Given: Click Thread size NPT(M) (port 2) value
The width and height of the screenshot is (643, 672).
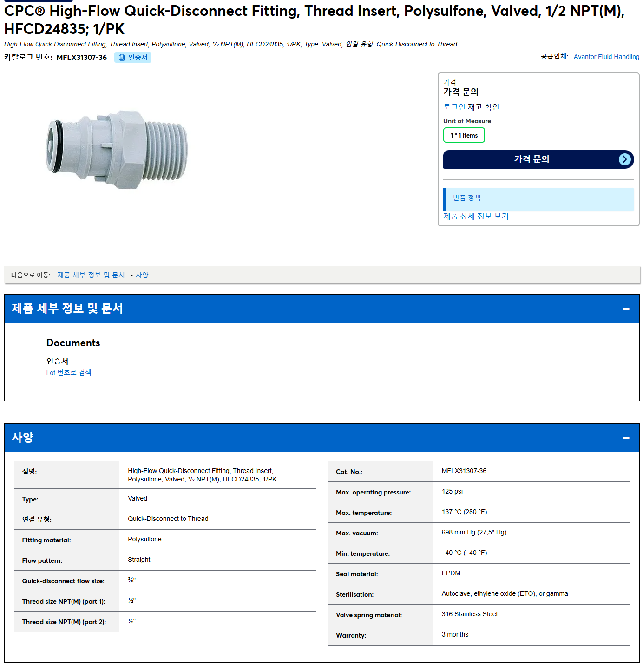Looking at the screenshot, I should tap(131, 621).
